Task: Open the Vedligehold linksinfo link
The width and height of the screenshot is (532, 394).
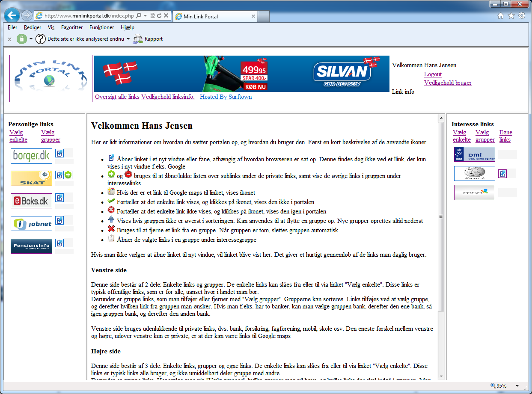Action: [168, 97]
